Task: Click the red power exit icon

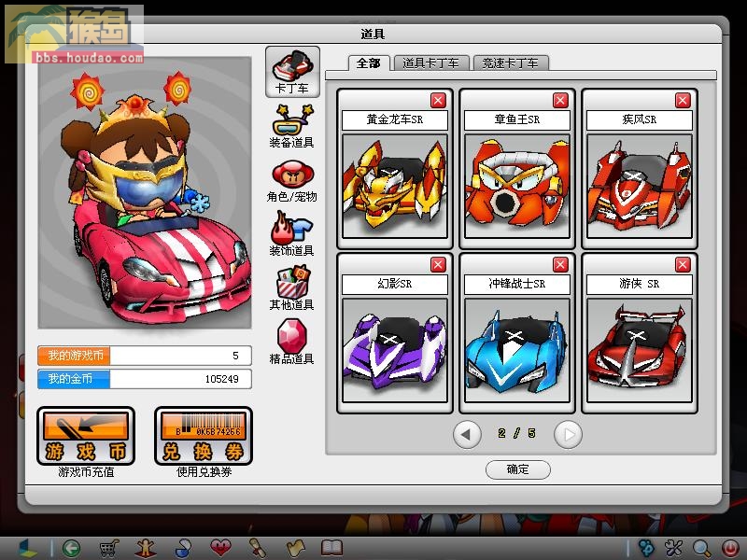Action: click(x=730, y=548)
